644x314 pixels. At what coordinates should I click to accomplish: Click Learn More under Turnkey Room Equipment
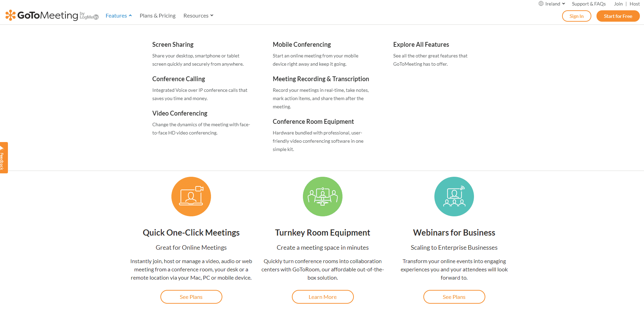[323, 297]
